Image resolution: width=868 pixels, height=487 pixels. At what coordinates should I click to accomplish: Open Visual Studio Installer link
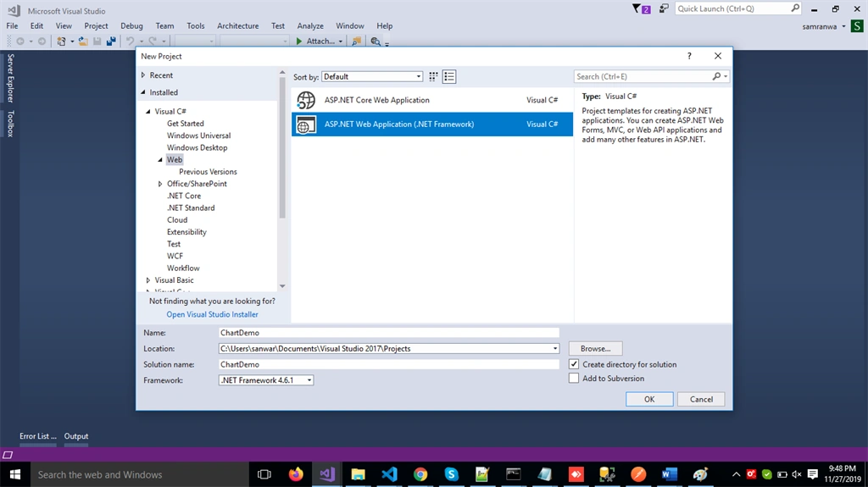[213, 314]
